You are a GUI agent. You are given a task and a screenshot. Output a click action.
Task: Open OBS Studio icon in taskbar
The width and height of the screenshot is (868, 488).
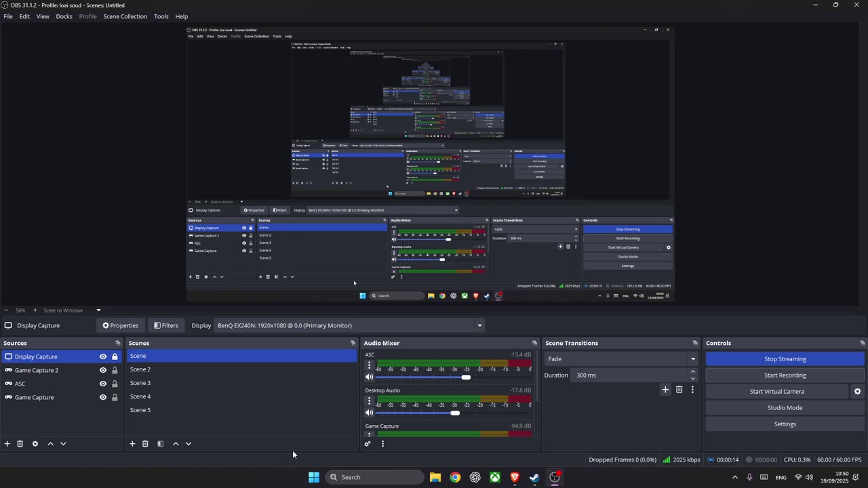pyautogui.click(x=555, y=477)
